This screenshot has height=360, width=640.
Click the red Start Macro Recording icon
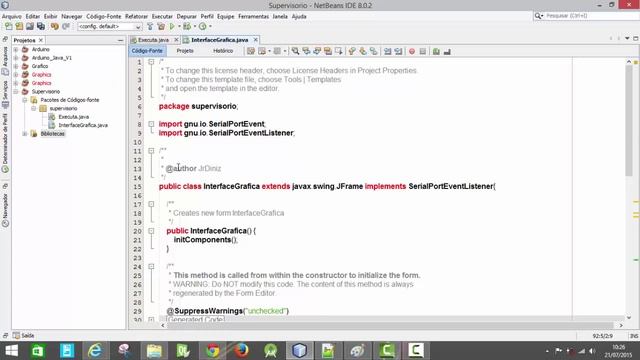pos(412,51)
